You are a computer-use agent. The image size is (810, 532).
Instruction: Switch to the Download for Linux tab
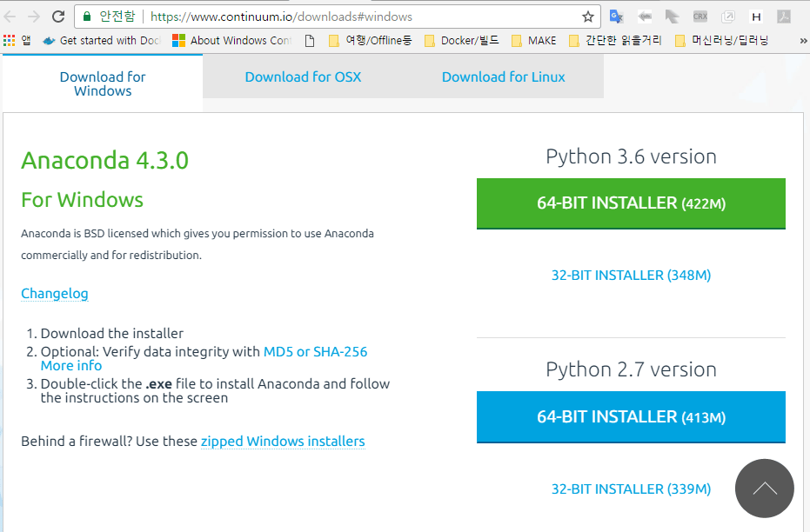(503, 76)
